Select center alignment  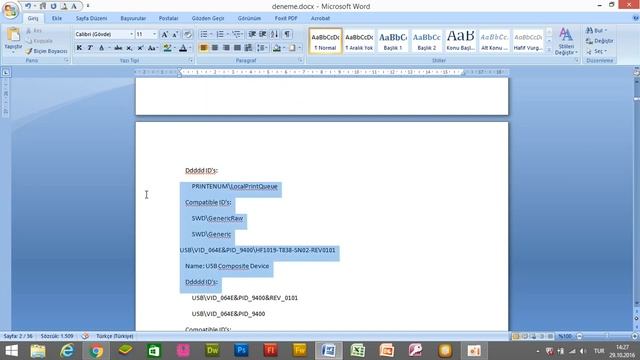[214, 48]
